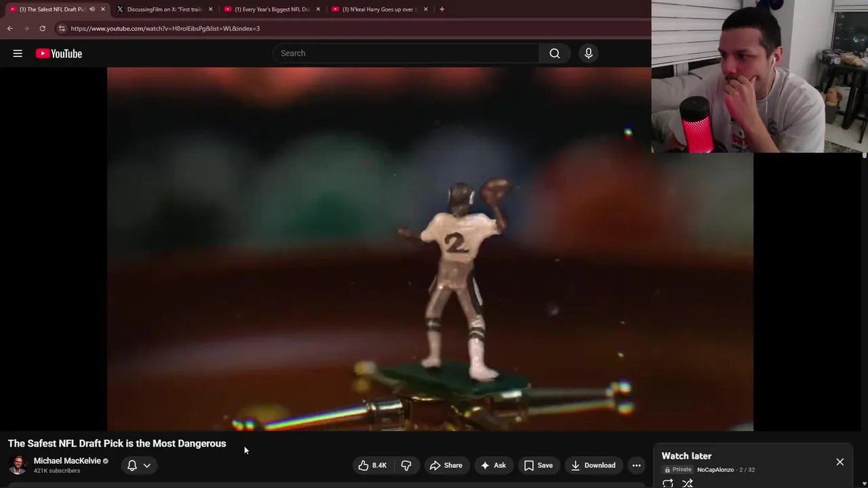Open the YouTube hamburger guide menu
The height and width of the screenshot is (488, 868).
click(x=18, y=54)
